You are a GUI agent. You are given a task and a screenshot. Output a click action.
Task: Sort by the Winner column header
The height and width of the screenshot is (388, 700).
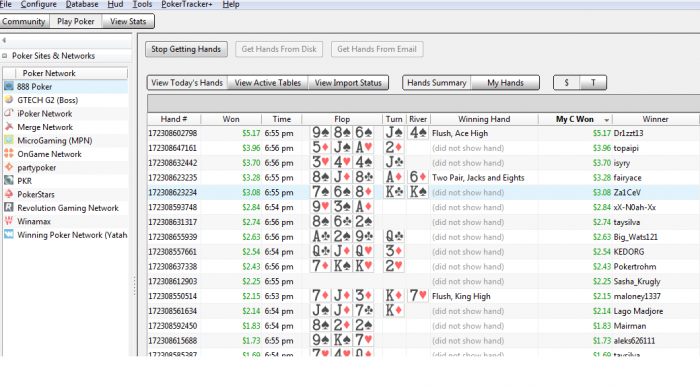(655, 119)
